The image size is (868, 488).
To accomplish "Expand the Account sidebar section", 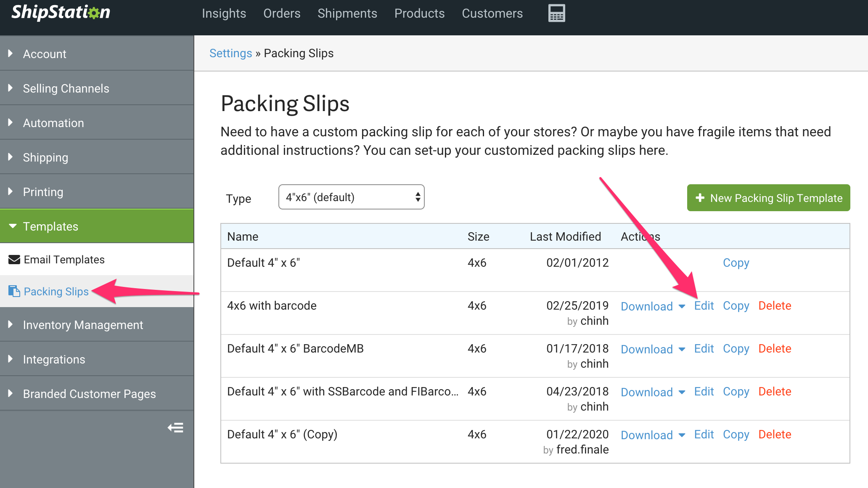I will pos(45,54).
